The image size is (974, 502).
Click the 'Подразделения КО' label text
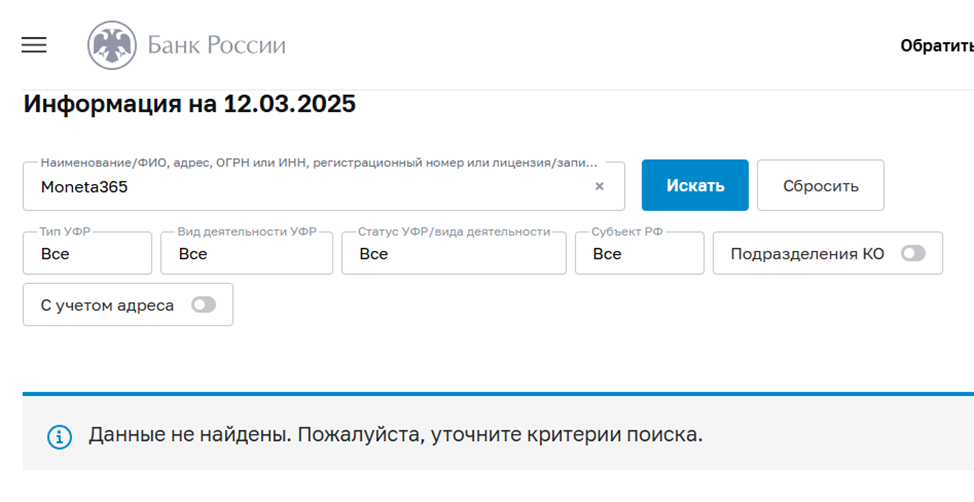[x=807, y=253]
